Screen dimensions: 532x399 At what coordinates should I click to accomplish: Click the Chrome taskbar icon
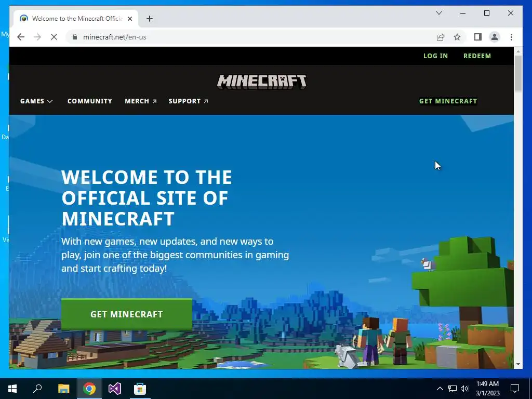tap(89, 389)
